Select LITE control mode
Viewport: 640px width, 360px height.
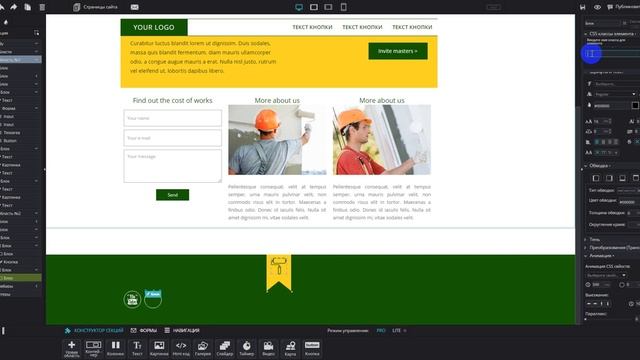397,330
